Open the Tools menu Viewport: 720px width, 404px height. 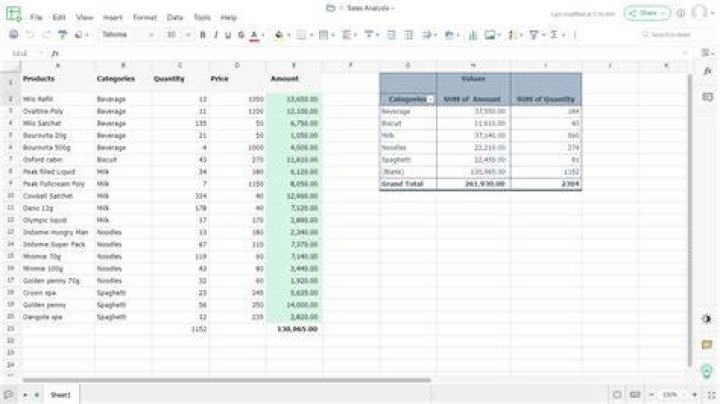click(202, 17)
